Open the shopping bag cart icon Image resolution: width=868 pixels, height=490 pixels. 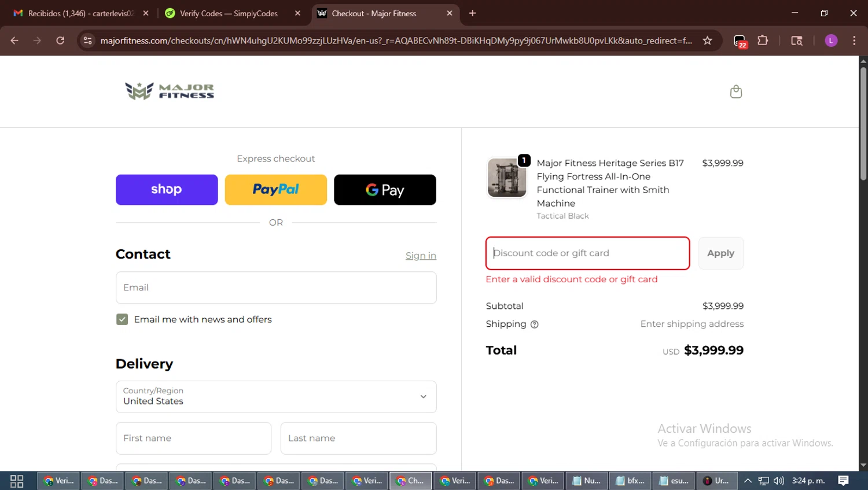(736, 91)
